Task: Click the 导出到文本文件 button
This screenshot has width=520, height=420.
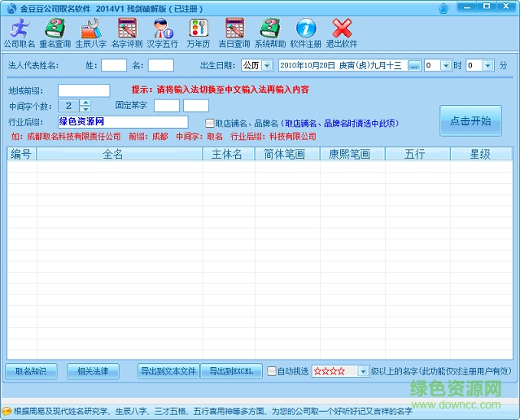Action: (168, 371)
